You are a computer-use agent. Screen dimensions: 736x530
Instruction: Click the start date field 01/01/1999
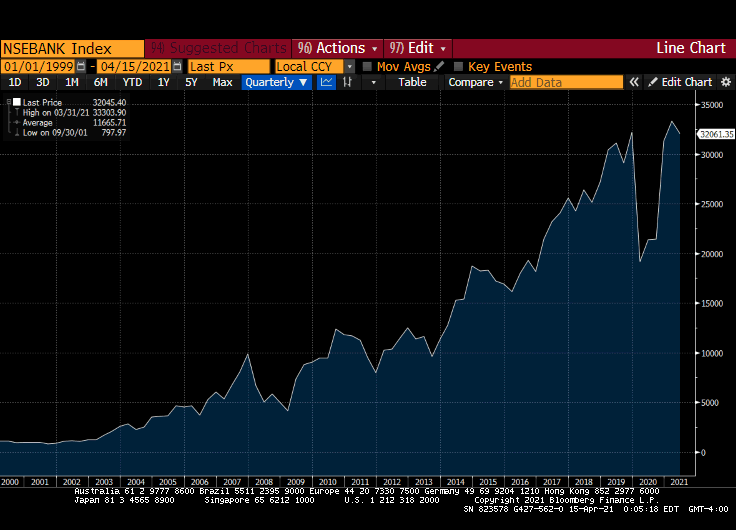[x=38, y=66]
